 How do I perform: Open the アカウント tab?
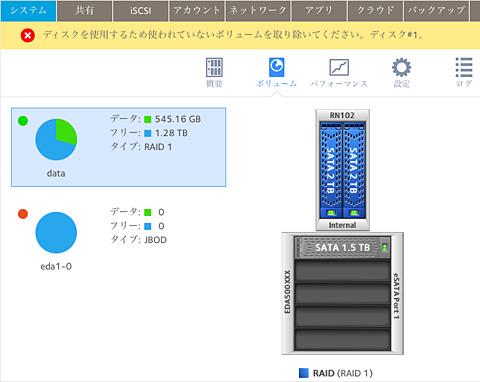[x=197, y=11]
